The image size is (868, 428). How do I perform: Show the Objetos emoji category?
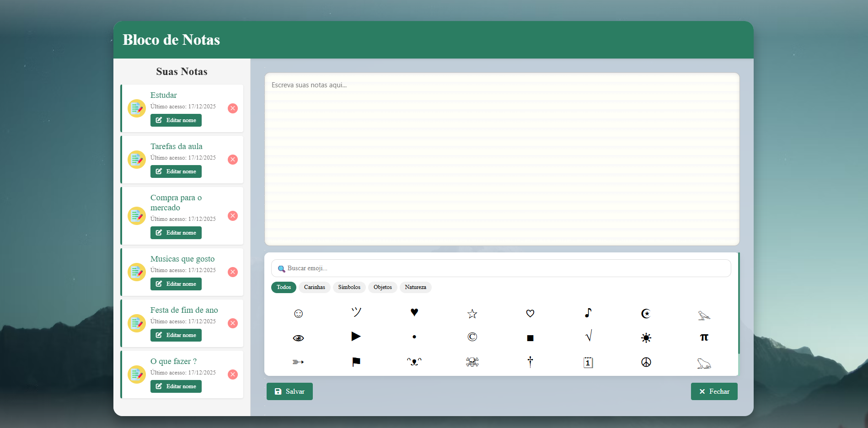(x=382, y=287)
